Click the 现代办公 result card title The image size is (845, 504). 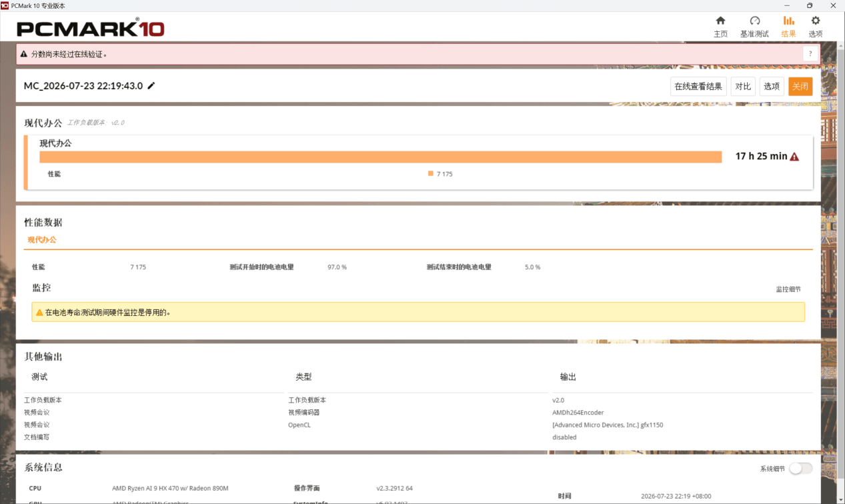(55, 143)
